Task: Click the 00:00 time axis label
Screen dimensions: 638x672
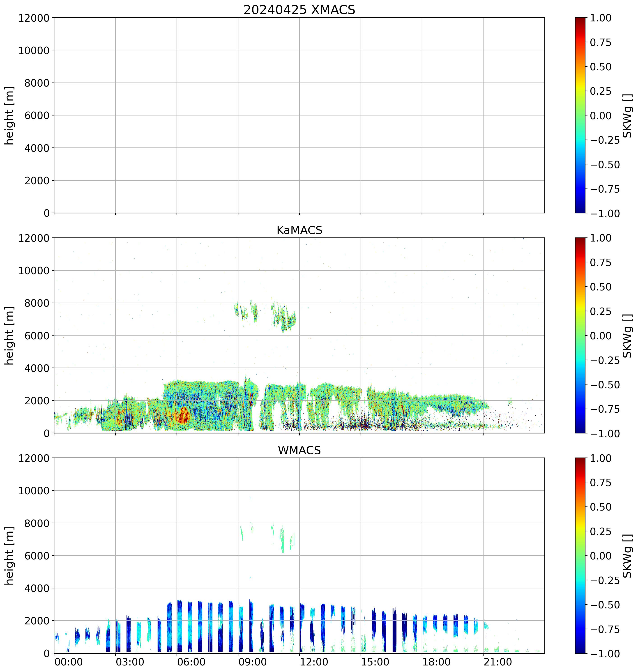Action: coord(68,662)
